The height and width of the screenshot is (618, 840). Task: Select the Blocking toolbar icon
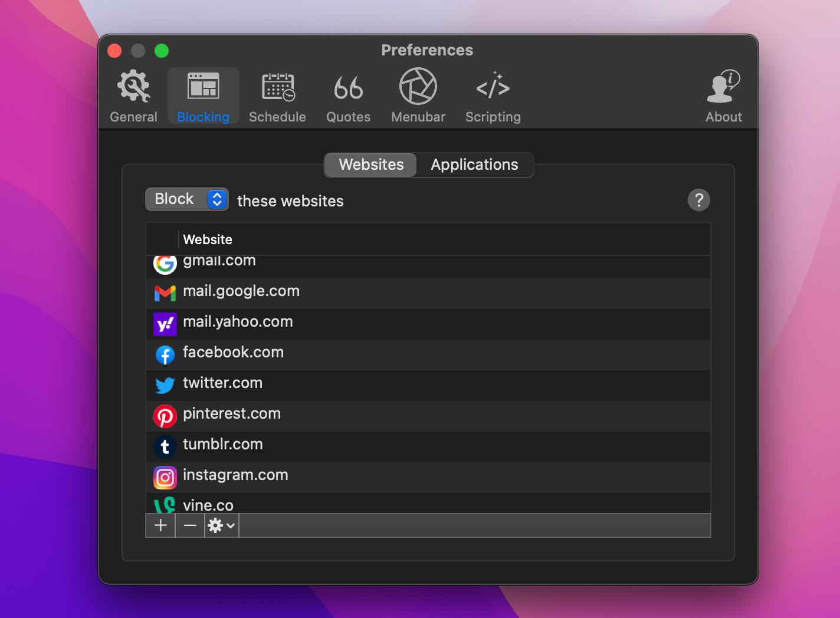click(x=204, y=97)
